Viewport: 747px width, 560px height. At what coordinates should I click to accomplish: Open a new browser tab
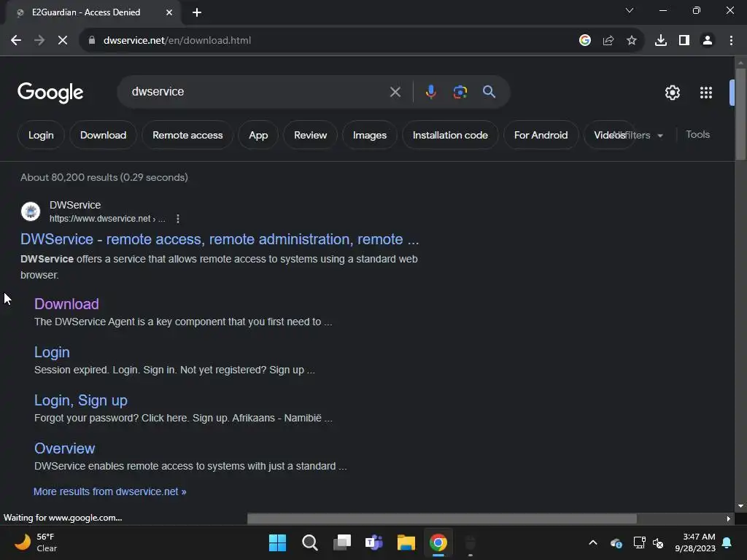pos(197,12)
